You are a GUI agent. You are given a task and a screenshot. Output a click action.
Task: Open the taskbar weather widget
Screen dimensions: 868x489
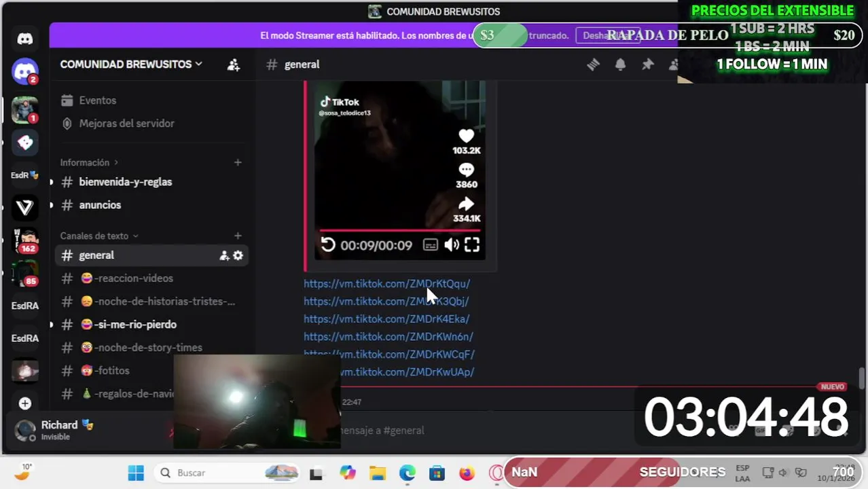24,473
